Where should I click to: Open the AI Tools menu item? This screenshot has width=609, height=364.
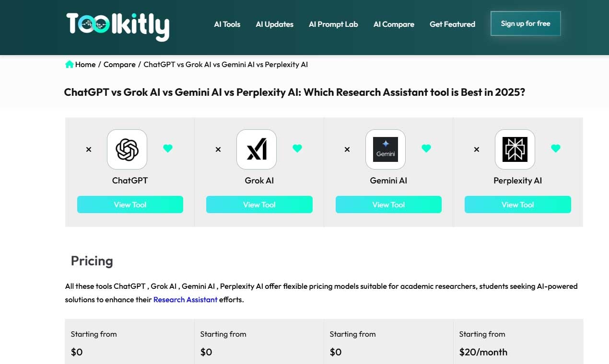[x=227, y=24]
